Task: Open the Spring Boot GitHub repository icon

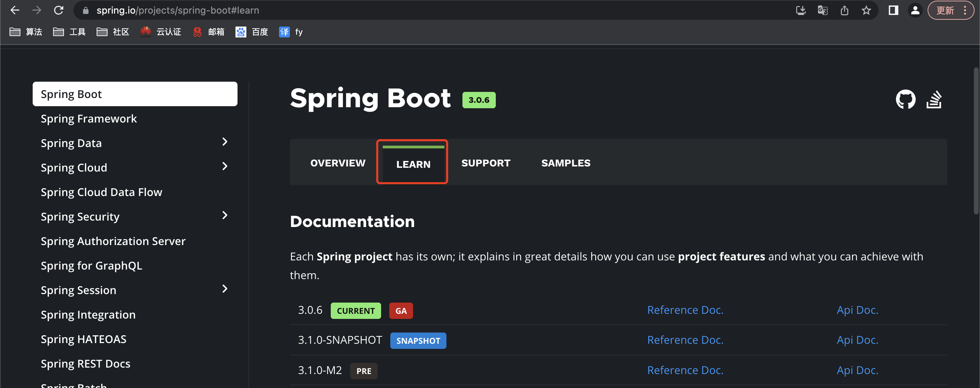Action: (905, 99)
